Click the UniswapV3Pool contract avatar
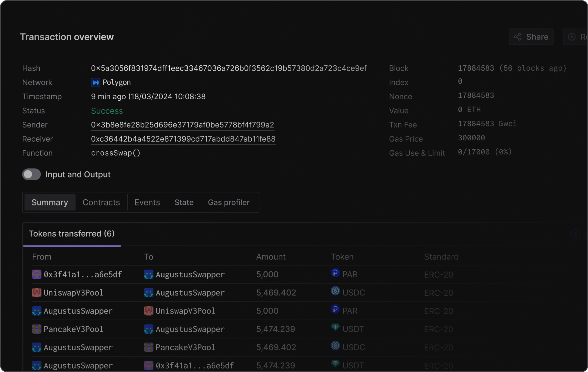 pos(37,292)
